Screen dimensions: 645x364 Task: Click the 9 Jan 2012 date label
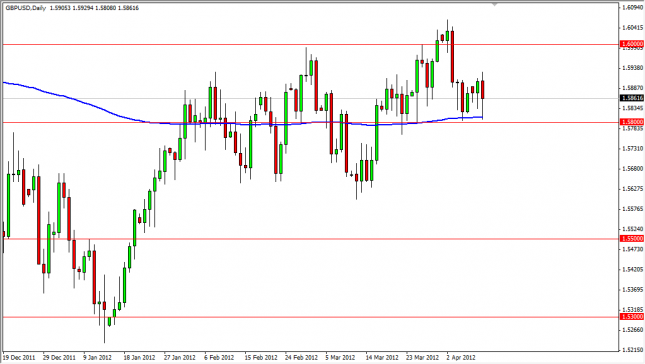(97, 357)
